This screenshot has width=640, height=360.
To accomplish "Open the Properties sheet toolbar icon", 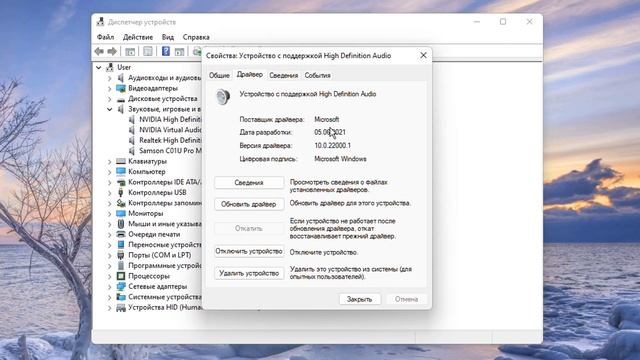I will [x=148, y=51].
